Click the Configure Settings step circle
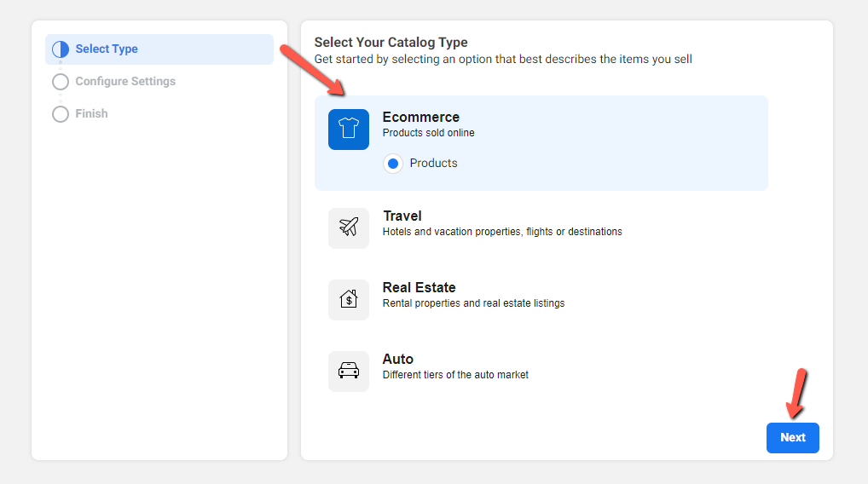Image resolution: width=868 pixels, height=484 pixels. 61,82
